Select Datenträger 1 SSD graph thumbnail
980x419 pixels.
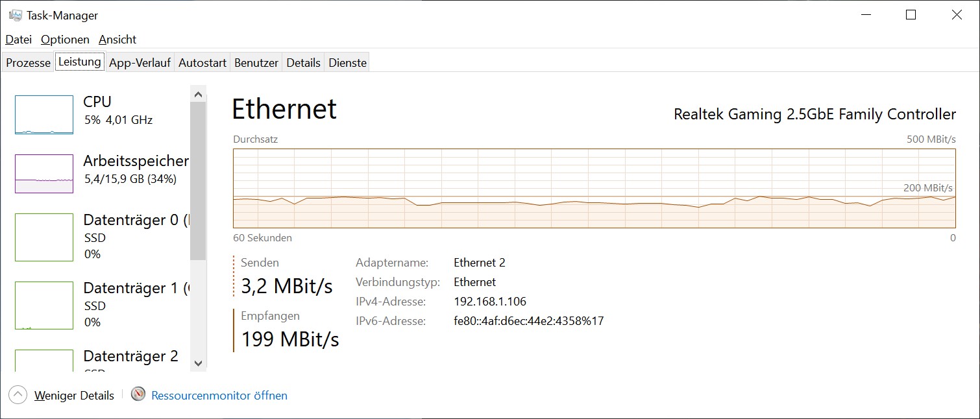click(44, 305)
